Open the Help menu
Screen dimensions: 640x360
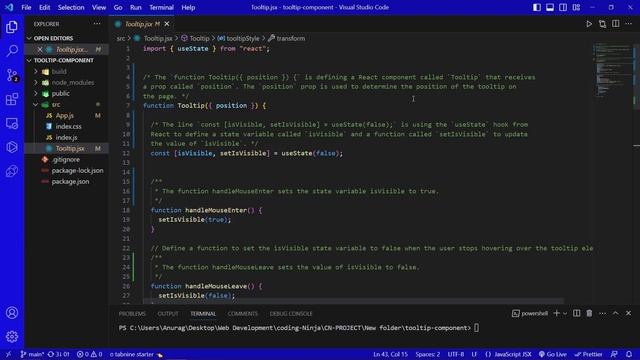(x=188, y=7)
